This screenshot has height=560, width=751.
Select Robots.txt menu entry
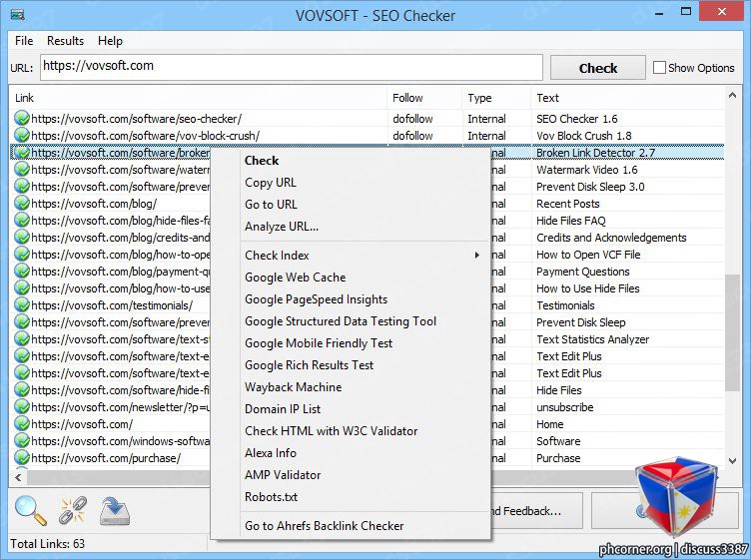tap(271, 497)
